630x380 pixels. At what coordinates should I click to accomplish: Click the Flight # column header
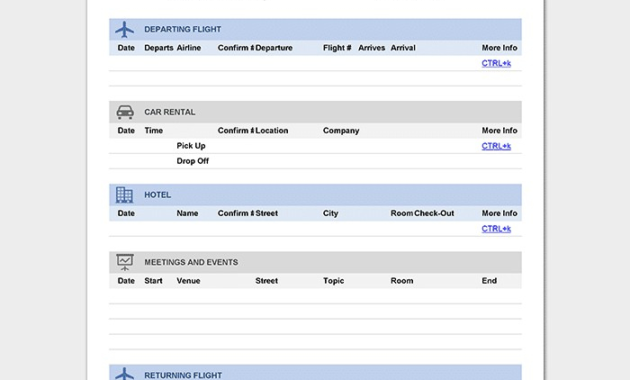click(337, 48)
